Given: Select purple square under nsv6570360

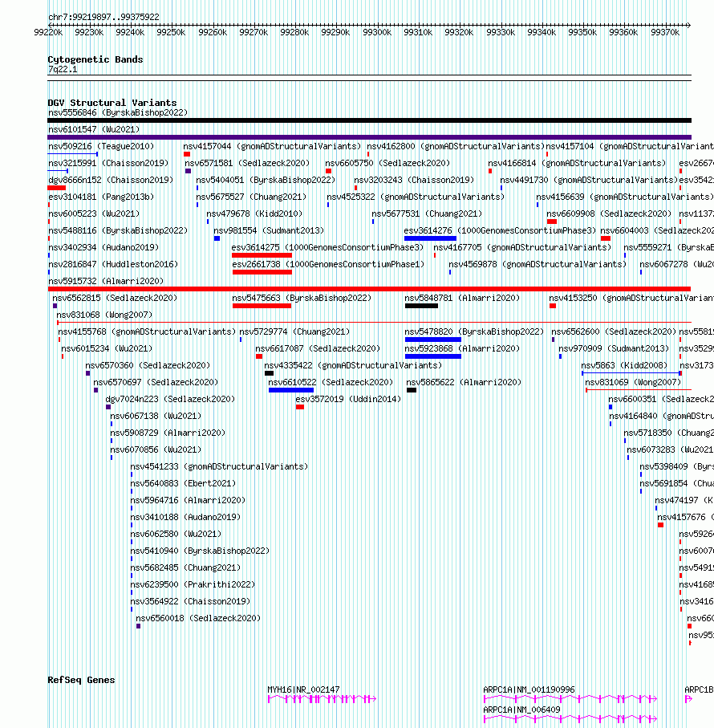Looking at the screenshot, I should [x=87, y=373].
